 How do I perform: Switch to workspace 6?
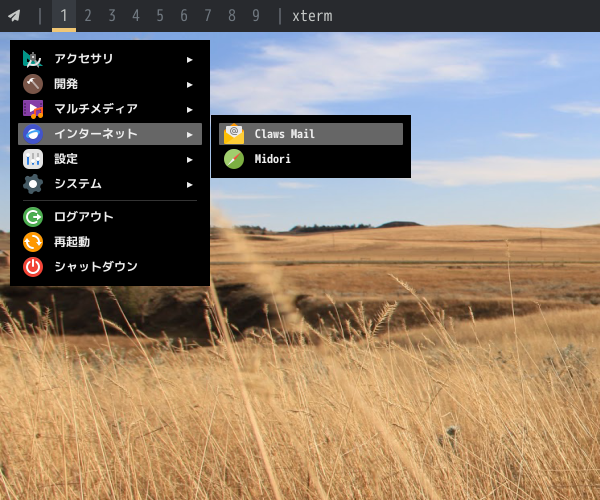184,16
